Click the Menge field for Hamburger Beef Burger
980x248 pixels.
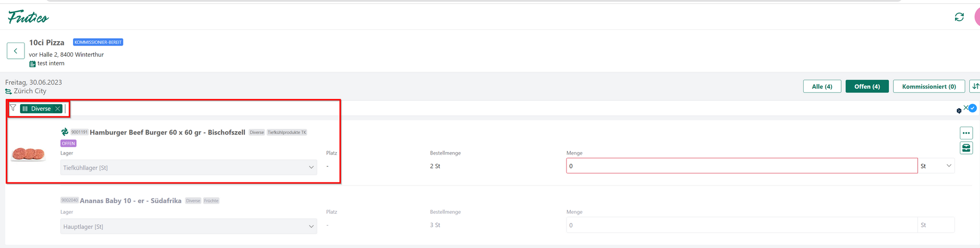pyautogui.click(x=741, y=166)
